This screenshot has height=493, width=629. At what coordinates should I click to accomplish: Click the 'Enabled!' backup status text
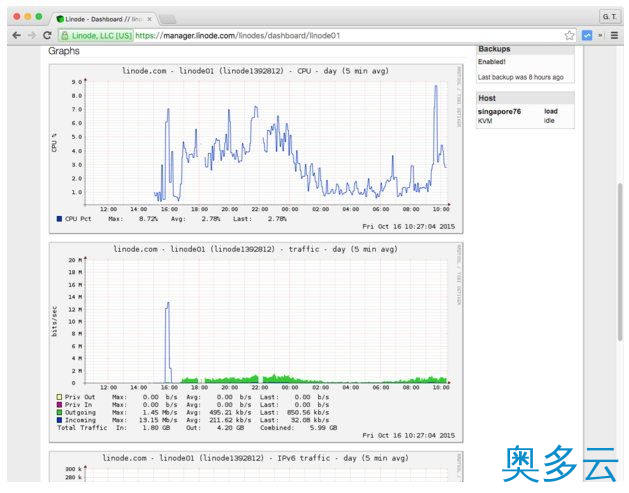(491, 62)
